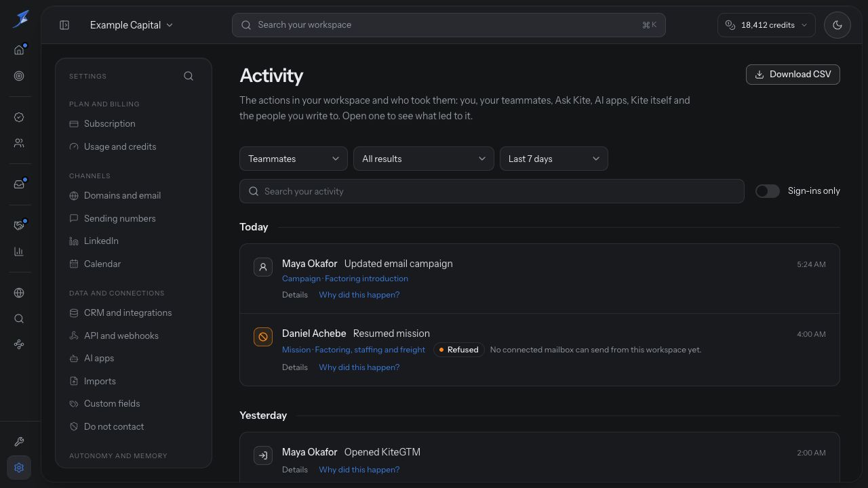Click Maya Okafor in Updated email campaign row
Image resolution: width=868 pixels, height=488 pixels.
tap(310, 264)
